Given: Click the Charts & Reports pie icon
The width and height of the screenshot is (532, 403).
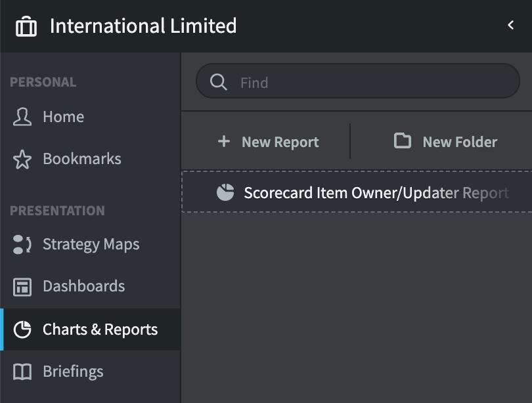Looking at the screenshot, I should [x=22, y=329].
